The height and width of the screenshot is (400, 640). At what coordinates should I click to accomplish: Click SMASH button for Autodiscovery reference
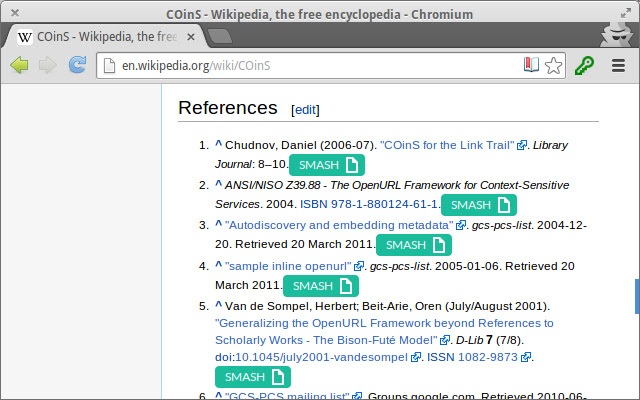(x=414, y=245)
